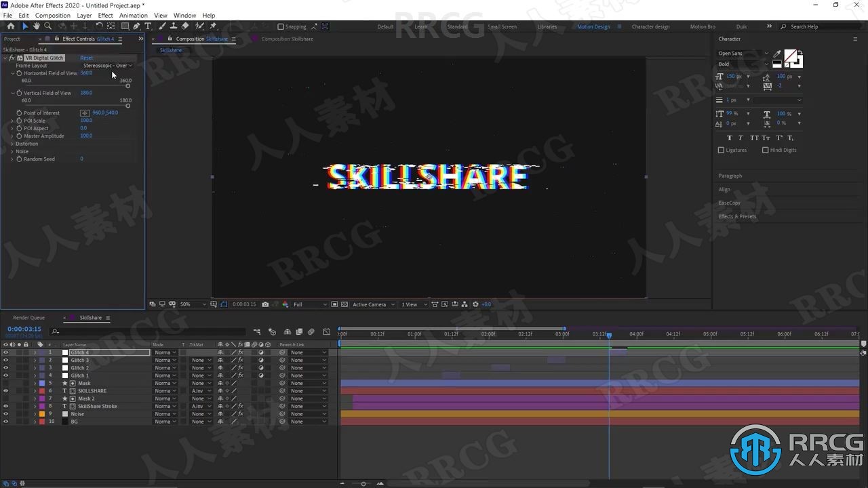Hide the Glitch 4 layer

click(5, 352)
